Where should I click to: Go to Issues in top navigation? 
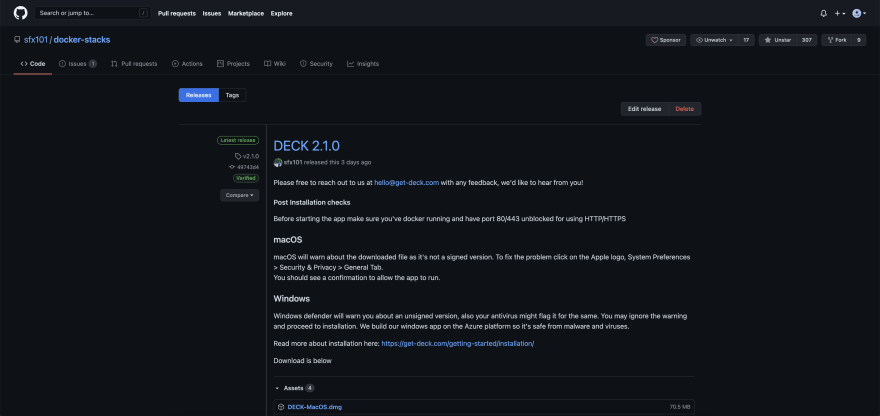tap(212, 13)
